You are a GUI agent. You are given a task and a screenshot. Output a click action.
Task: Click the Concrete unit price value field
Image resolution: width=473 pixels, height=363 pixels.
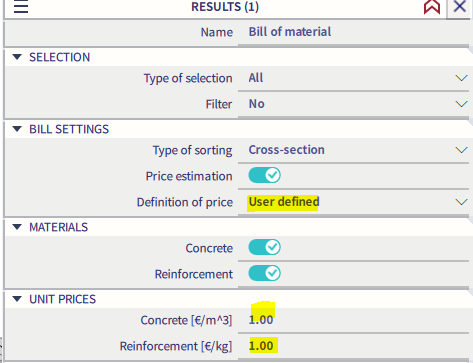click(353, 320)
